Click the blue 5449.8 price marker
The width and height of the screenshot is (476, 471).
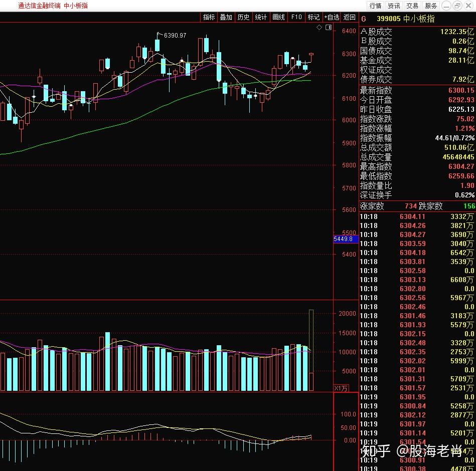[x=346, y=240]
